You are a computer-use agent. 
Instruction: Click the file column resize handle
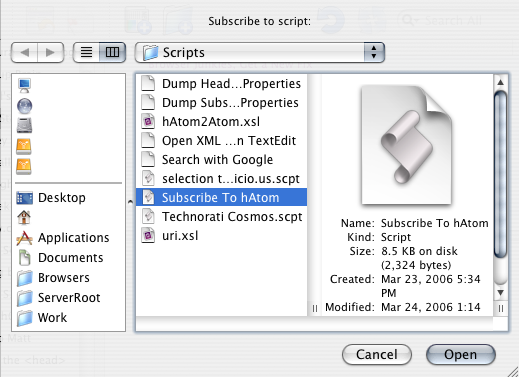314,308
